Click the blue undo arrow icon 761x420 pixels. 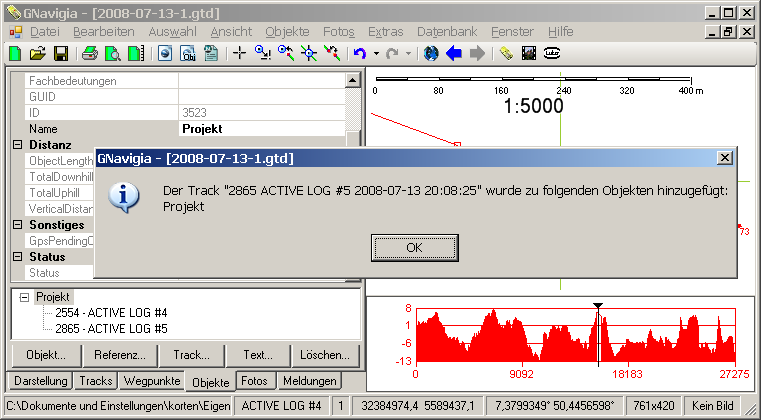(360, 53)
